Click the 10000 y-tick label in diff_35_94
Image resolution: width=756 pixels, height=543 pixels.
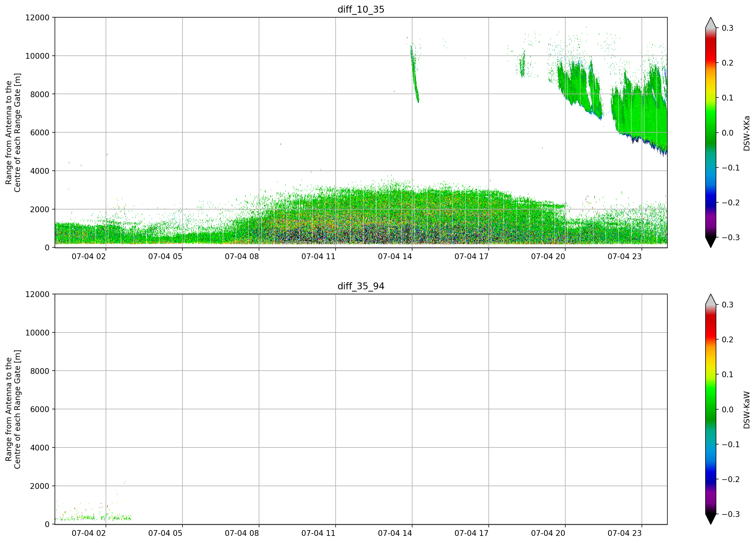click(x=37, y=333)
